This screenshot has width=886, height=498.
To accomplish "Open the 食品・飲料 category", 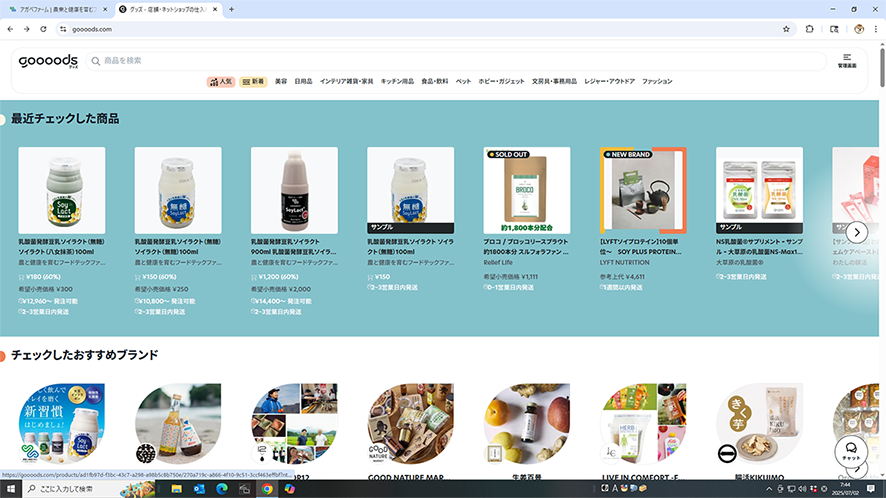I will [435, 81].
